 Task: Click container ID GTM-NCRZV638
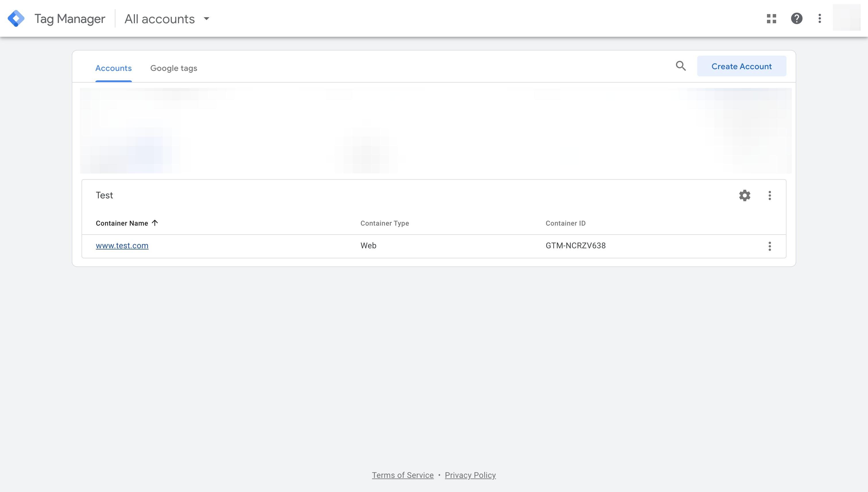[x=576, y=246]
